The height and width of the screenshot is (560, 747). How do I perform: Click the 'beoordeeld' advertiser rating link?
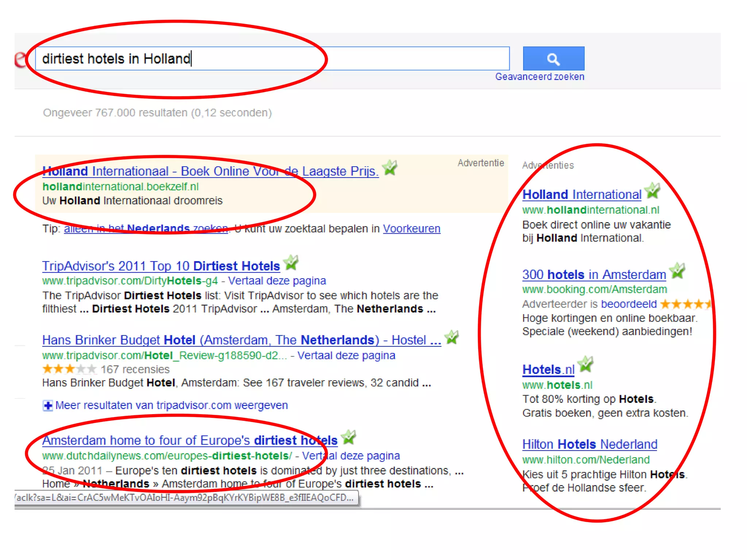(x=628, y=304)
